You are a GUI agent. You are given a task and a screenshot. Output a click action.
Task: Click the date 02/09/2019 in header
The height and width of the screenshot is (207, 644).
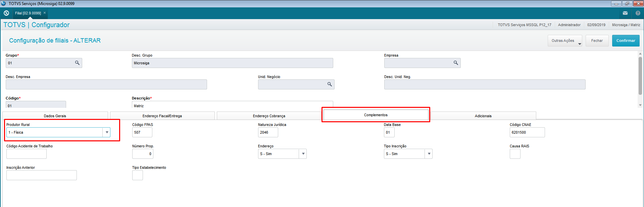pos(596,25)
